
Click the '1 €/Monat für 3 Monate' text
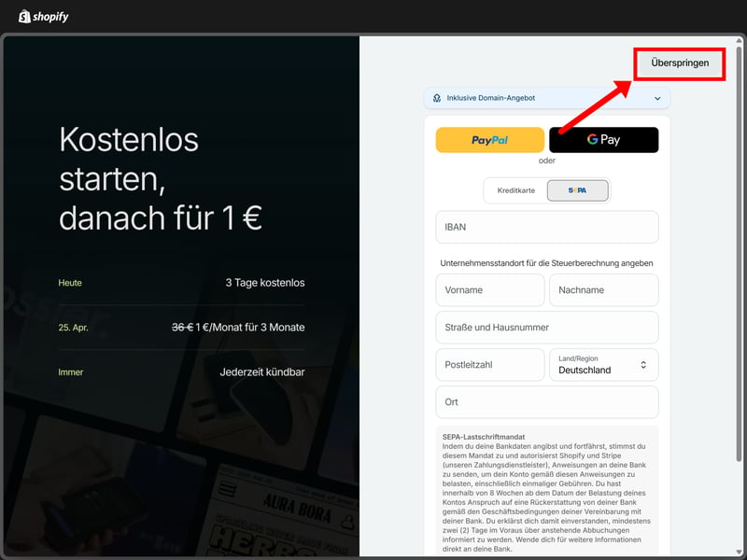250,328
